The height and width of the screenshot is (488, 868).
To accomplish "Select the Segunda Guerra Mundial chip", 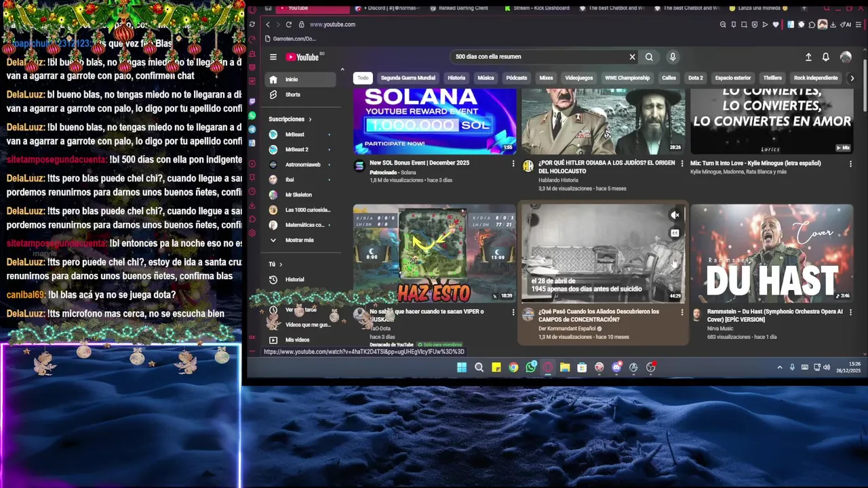I will coord(408,78).
